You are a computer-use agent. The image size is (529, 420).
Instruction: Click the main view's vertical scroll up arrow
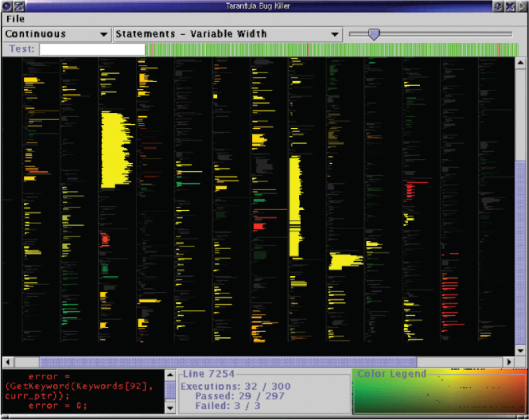click(x=521, y=62)
